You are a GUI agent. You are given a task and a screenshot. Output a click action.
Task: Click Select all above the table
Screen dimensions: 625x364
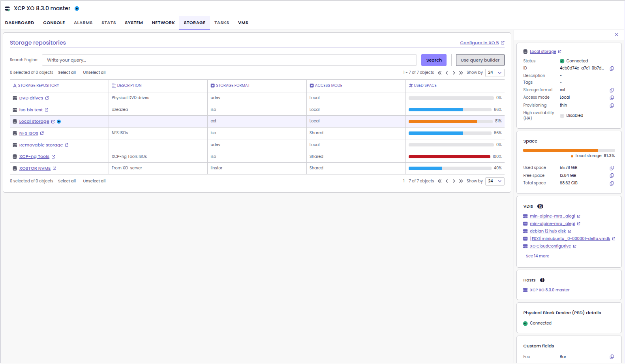[67, 73]
